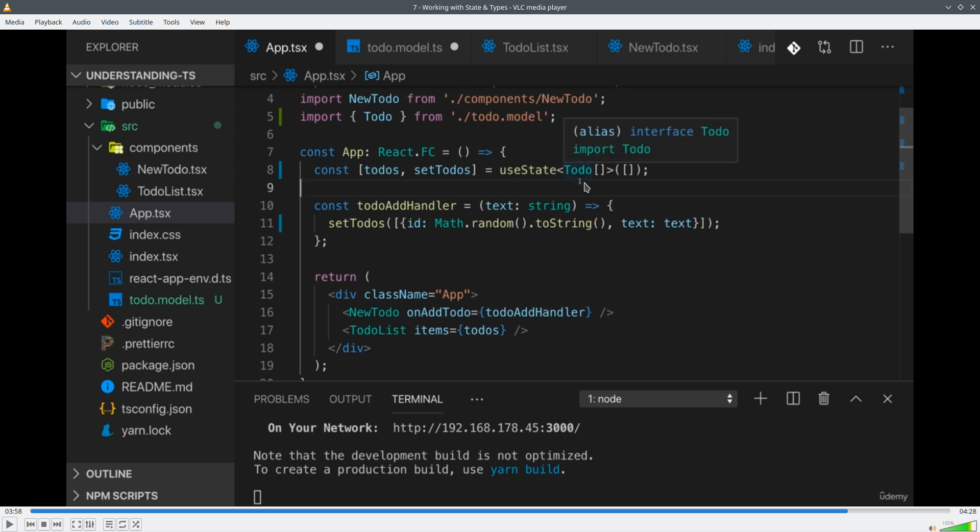The width and height of the screenshot is (980, 532).
Task: Switch to the todo.model.ts editor tab
Action: point(403,47)
